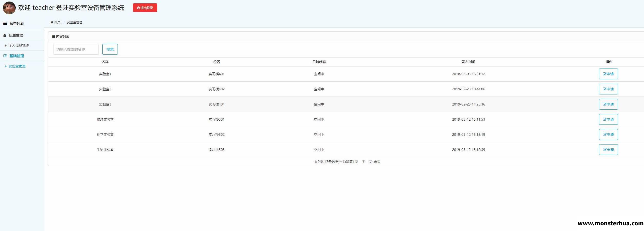
Task: Click the 操作 column header
Action: (x=609, y=62)
